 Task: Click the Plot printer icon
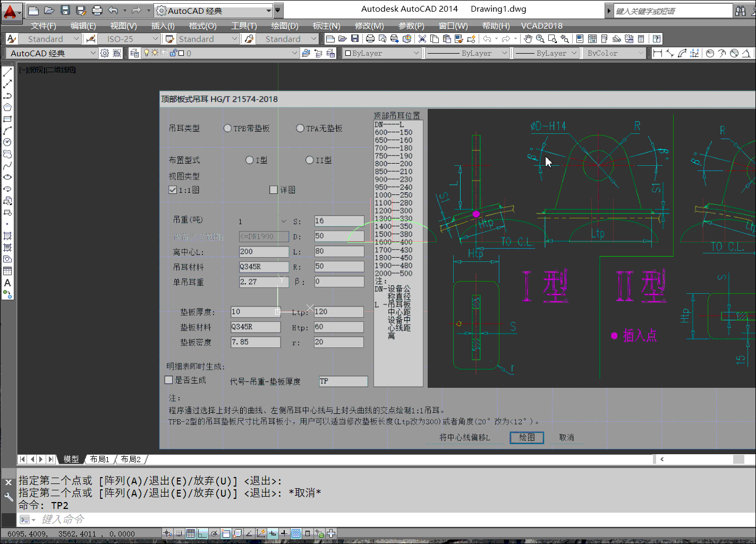370,39
